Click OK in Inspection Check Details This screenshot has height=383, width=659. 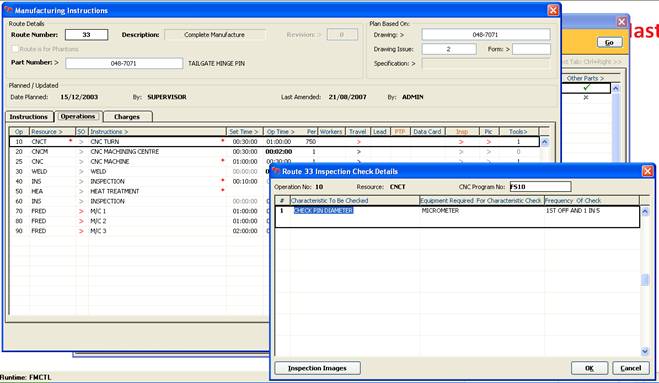tap(589, 368)
